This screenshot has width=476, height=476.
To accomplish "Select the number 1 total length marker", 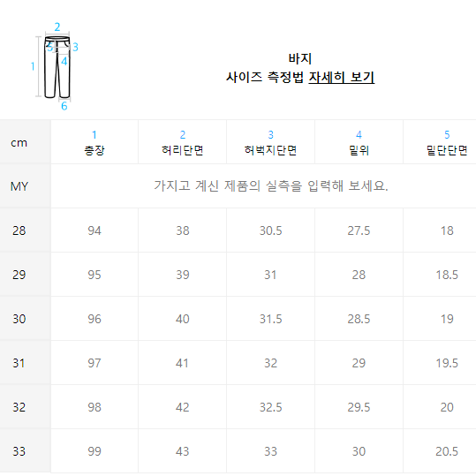I will click(x=33, y=66).
